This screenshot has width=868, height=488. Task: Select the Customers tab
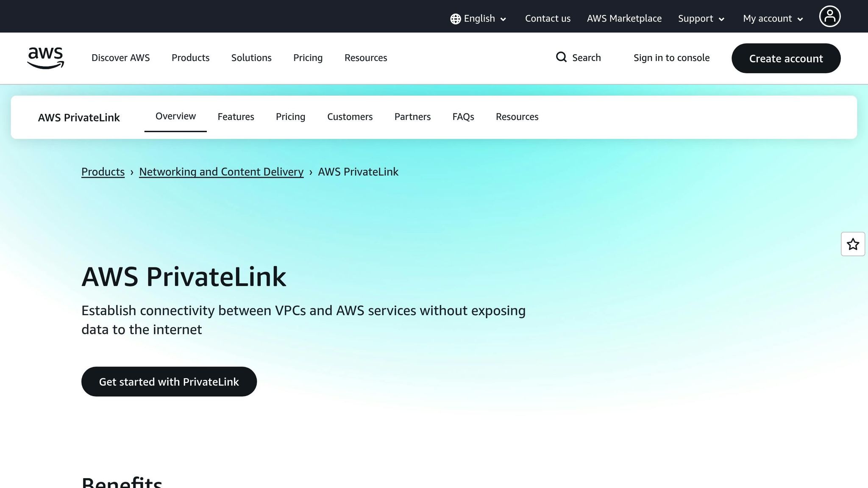click(350, 116)
